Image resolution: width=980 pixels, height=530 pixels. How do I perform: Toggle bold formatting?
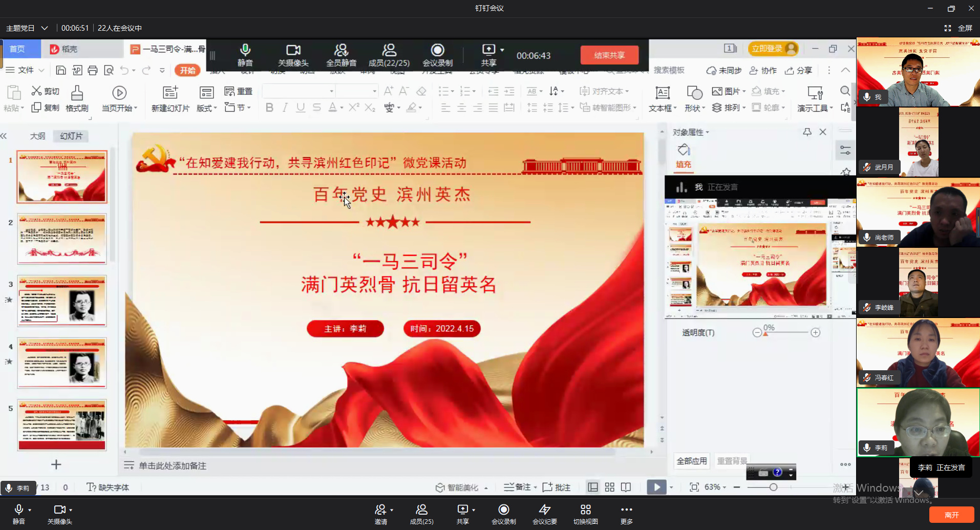point(269,107)
